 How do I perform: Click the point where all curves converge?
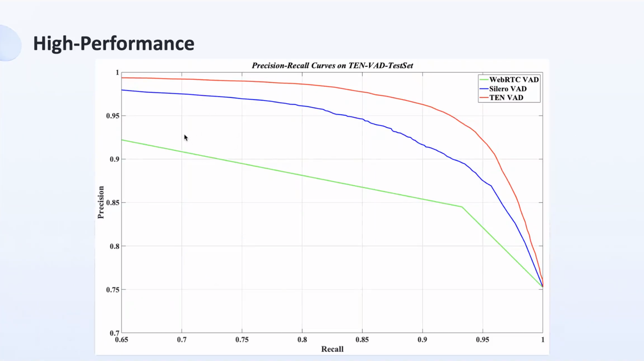pyautogui.click(x=542, y=287)
